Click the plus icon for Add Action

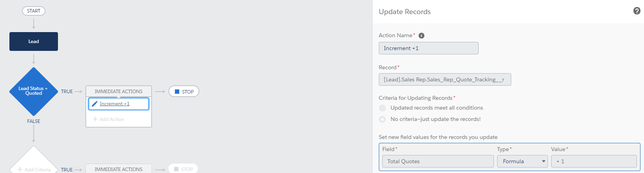click(95, 119)
